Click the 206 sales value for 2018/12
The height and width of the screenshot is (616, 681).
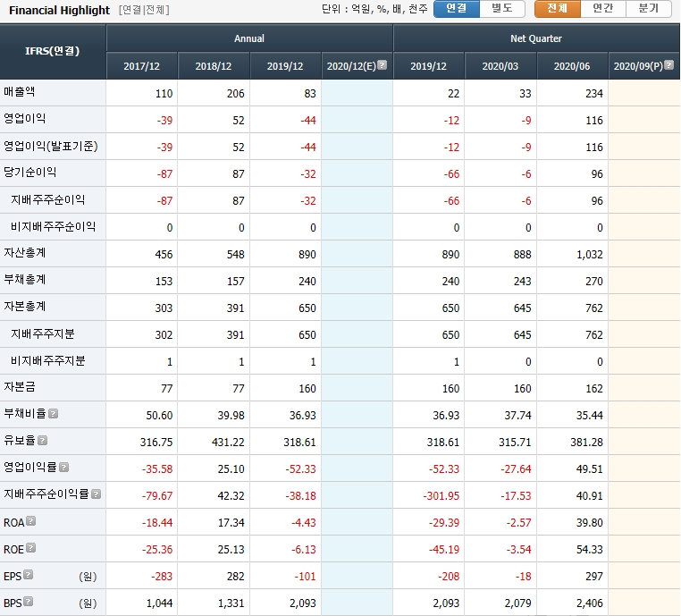coord(235,93)
